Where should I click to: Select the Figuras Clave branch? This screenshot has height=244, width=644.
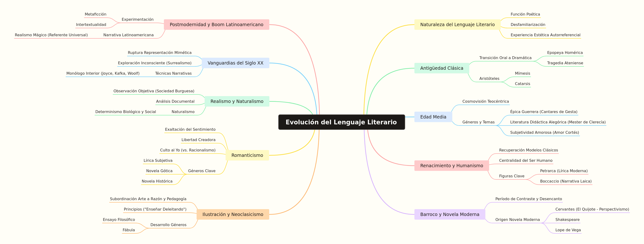[512, 176]
